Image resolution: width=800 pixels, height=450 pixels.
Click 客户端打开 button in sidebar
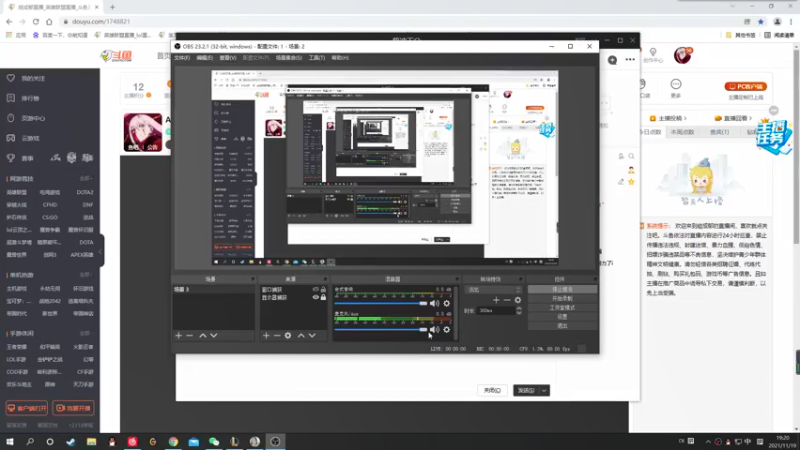27,408
